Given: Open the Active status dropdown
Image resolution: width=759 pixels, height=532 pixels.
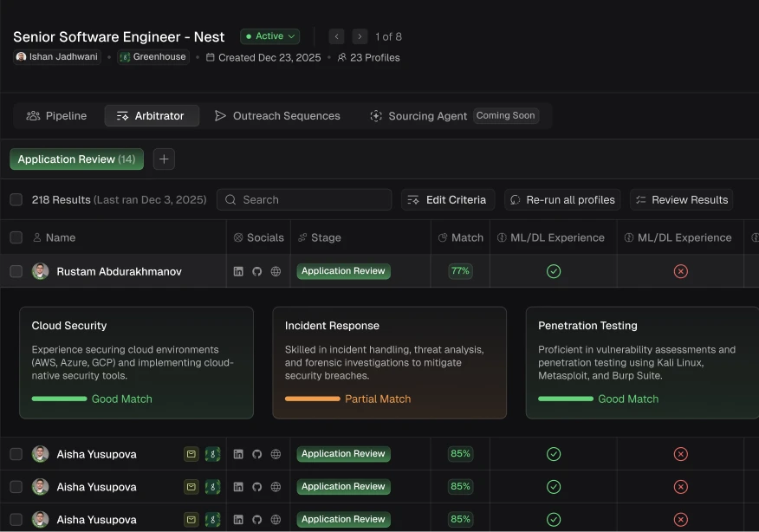Looking at the screenshot, I should click(x=270, y=36).
